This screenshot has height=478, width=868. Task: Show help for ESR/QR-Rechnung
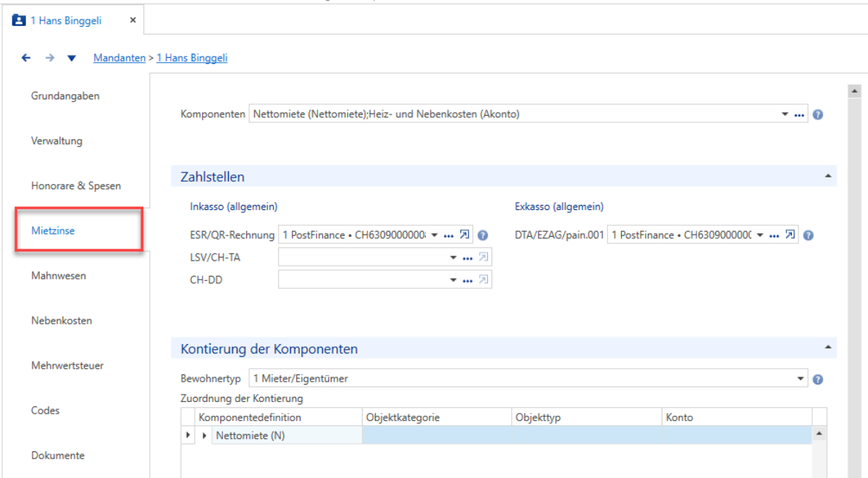[x=483, y=235]
